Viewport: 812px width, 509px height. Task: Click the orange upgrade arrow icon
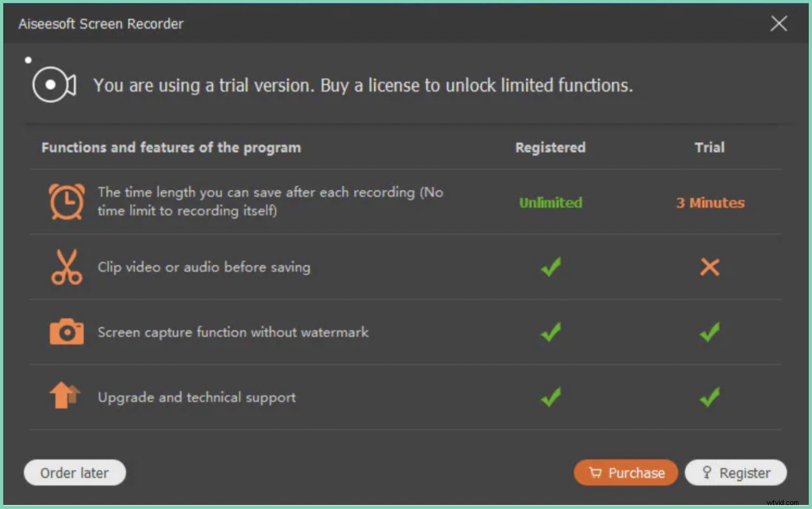coord(65,396)
